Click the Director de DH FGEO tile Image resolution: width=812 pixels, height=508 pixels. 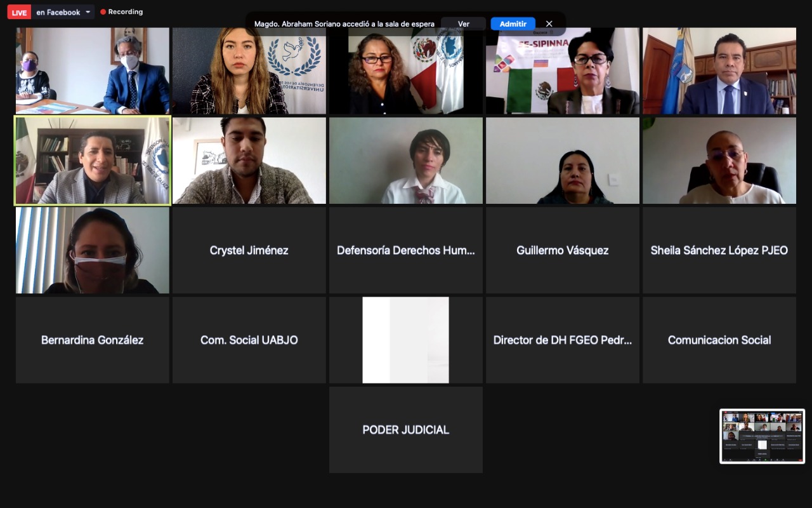click(x=563, y=340)
